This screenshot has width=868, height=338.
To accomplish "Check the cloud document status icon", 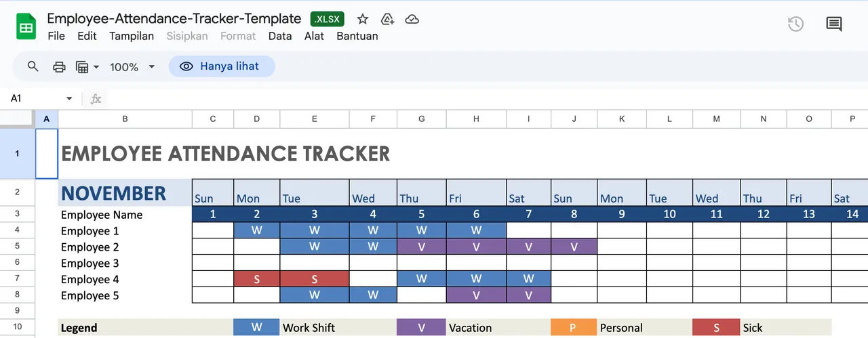I will (412, 19).
